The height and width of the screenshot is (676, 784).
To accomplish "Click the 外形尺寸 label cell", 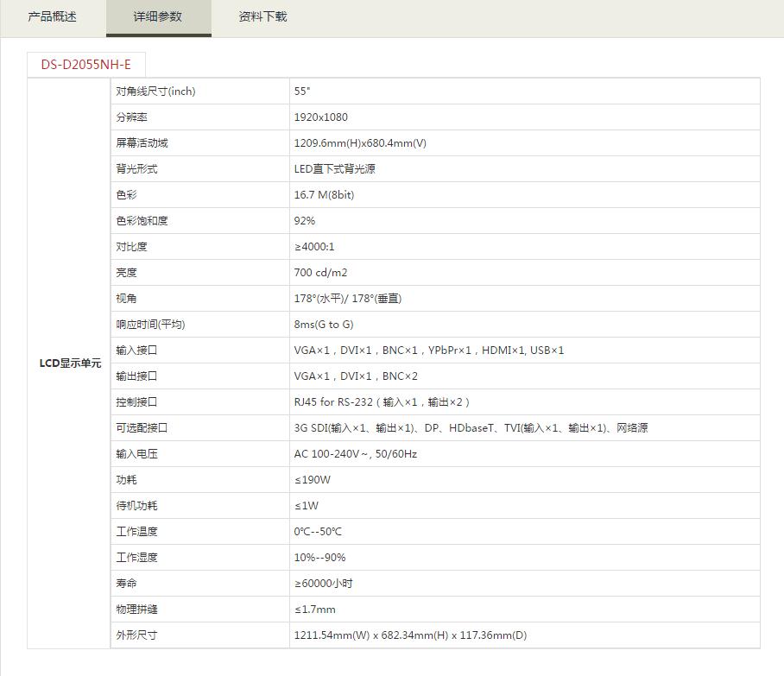I will click(136, 635).
